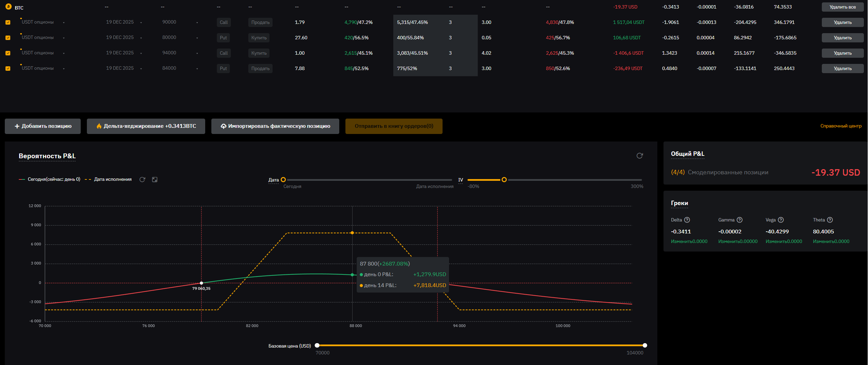868x365 pixels.
Task: Open the Gamma help question-mark icon
Action: 739,220
